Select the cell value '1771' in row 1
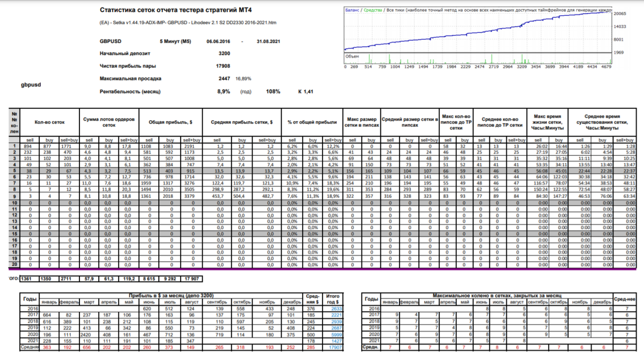The height and width of the screenshot is (357, 644). (68, 147)
